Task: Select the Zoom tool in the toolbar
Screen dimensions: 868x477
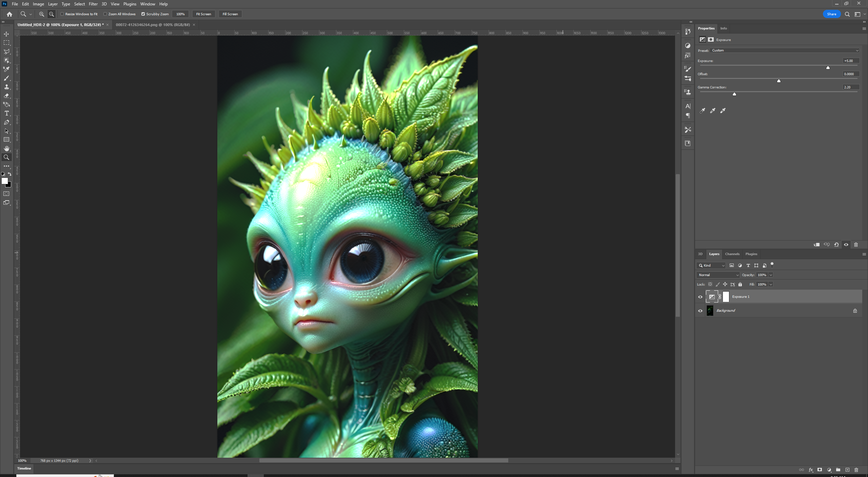Action: 6,157
